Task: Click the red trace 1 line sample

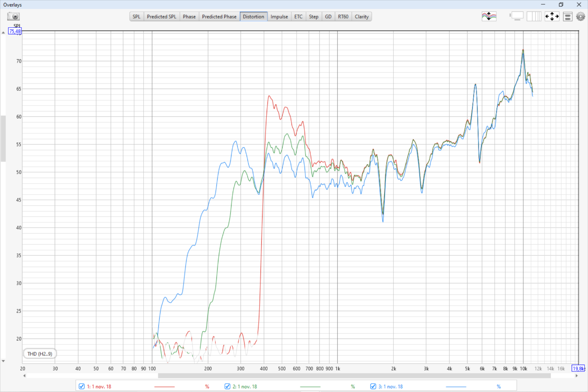Action: 164,387
